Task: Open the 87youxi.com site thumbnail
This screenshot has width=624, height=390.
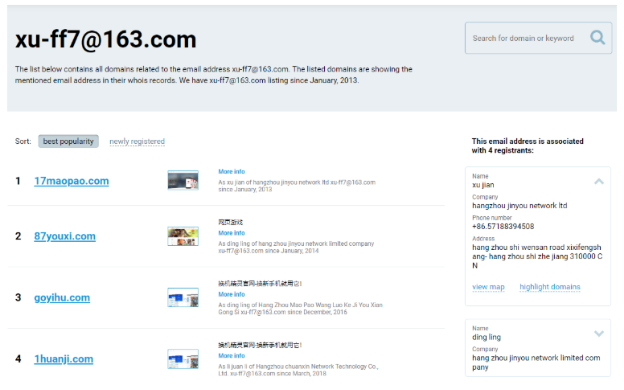Action: pyautogui.click(x=183, y=236)
